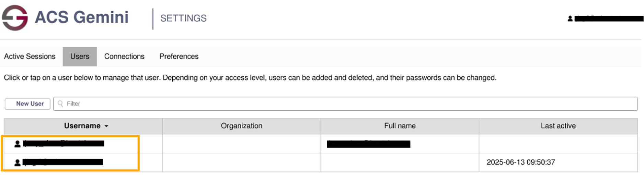Click the magnifier icon in the Filter box

click(x=60, y=104)
